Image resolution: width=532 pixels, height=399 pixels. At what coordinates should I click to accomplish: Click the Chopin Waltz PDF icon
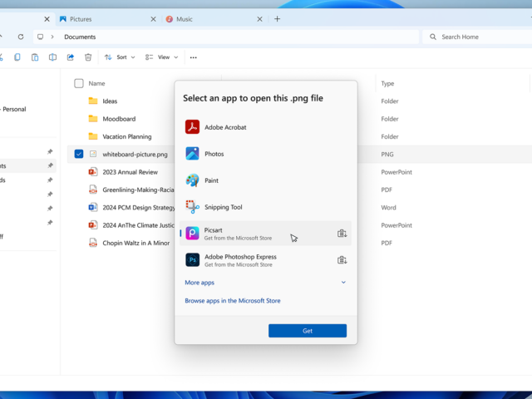tap(93, 243)
